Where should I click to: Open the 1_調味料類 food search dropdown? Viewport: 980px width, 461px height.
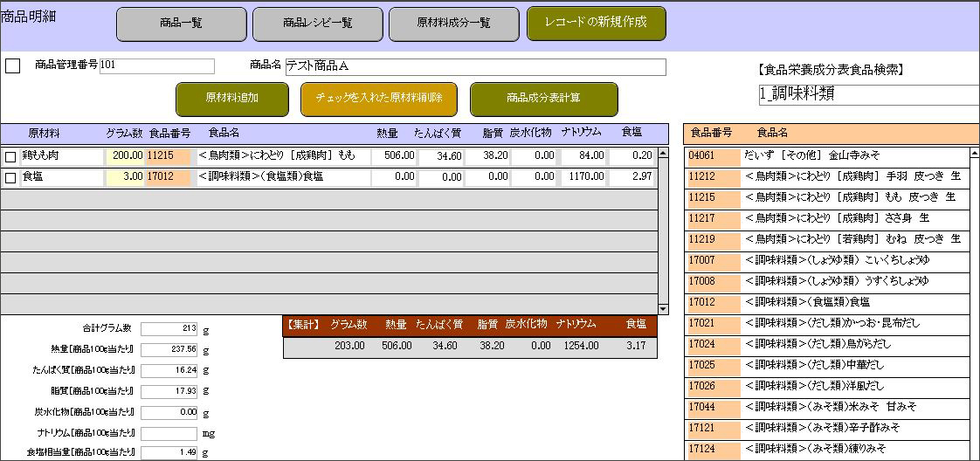click(867, 94)
